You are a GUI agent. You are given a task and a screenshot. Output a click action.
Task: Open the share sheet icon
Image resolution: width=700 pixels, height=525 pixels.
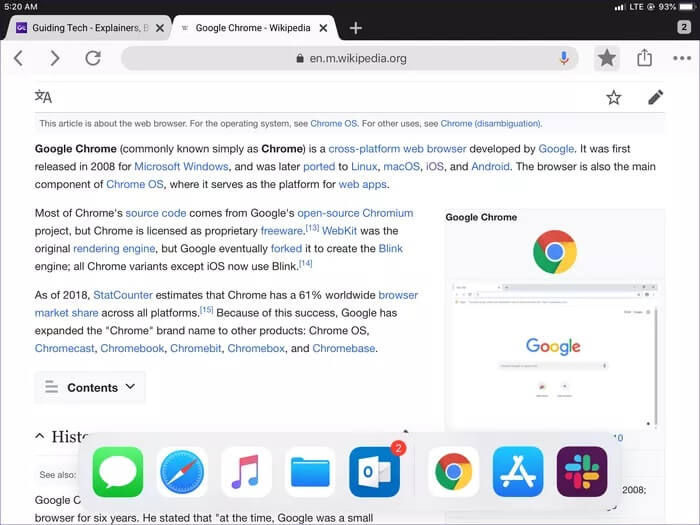tap(644, 58)
